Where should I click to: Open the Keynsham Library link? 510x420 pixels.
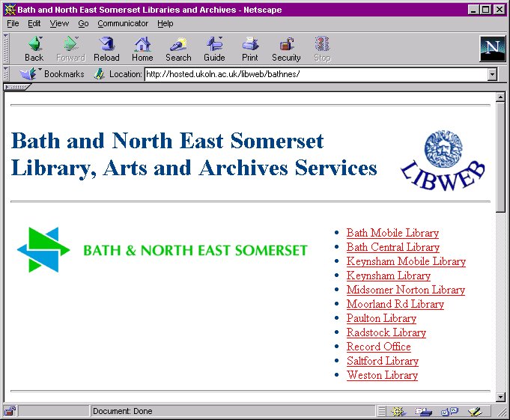[x=389, y=276]
